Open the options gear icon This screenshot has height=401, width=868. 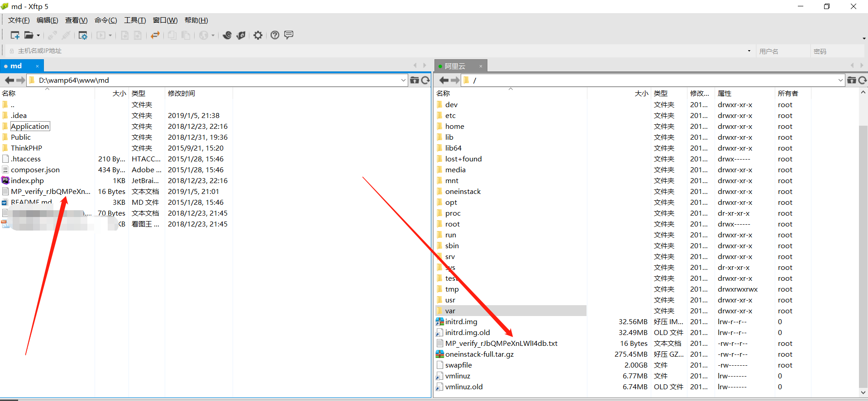(x=258, y=35)
